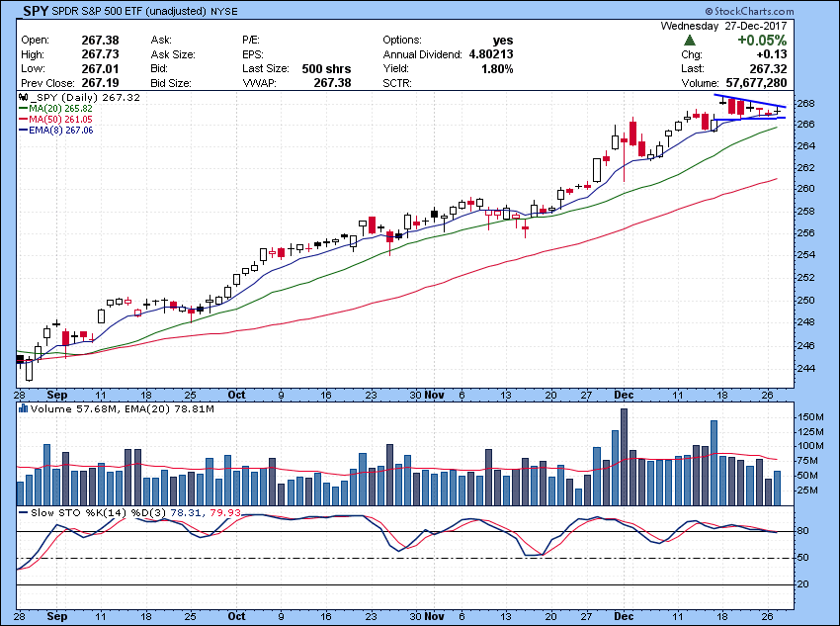Click the green up-arrow change indicator
Screen dimensions: 840x626
690,41
